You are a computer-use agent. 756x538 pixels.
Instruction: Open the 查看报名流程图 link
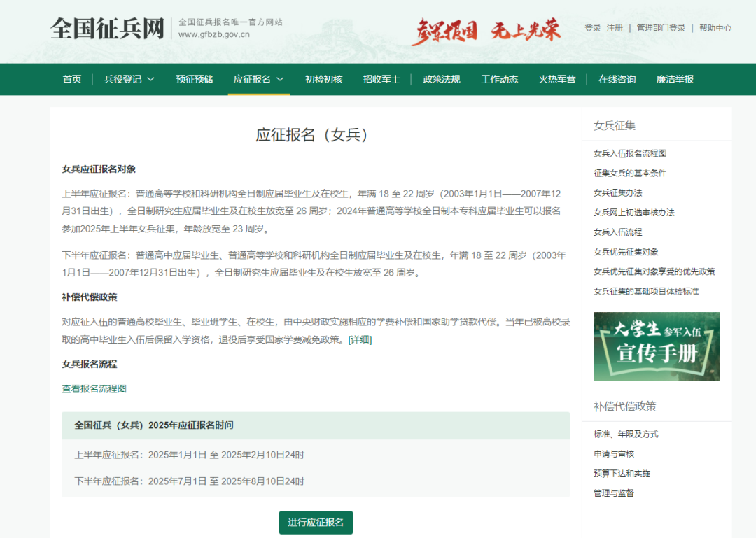(94, 389)
